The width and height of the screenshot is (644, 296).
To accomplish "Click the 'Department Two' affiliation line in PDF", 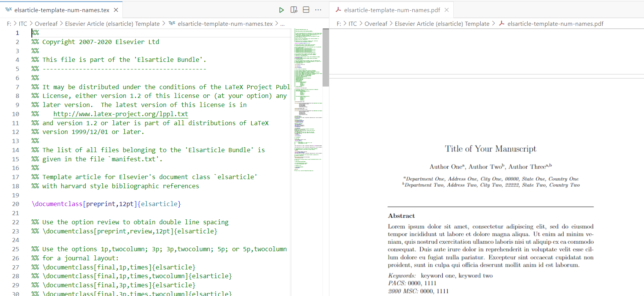I will (x=491, y=185).
